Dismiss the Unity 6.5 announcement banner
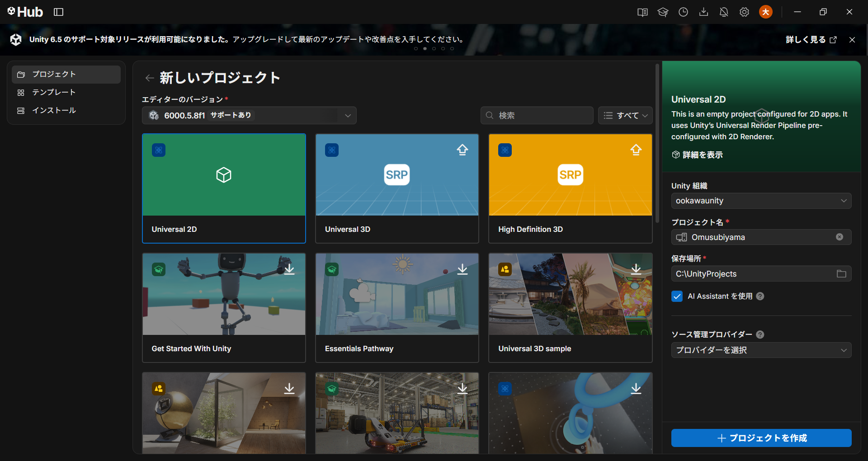The image size is (868, 461). pos(852,40)
